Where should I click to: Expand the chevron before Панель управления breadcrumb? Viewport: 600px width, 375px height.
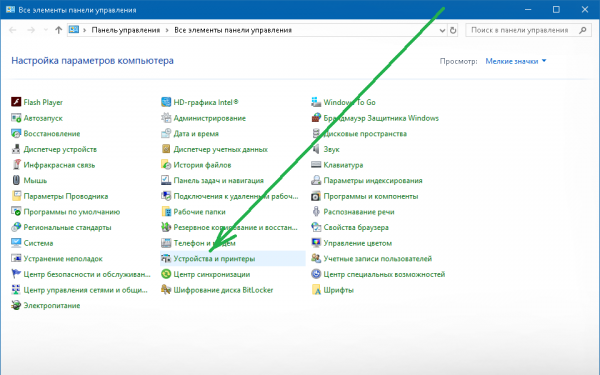[x=84, y=30]
